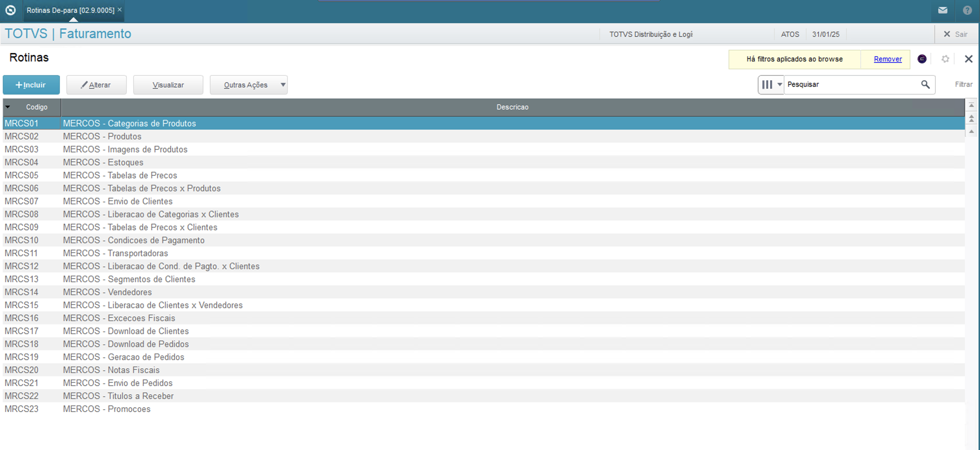Close the Rotinas browse with X icon
Viewport: 980px width, 450px height.
[969, 59]
